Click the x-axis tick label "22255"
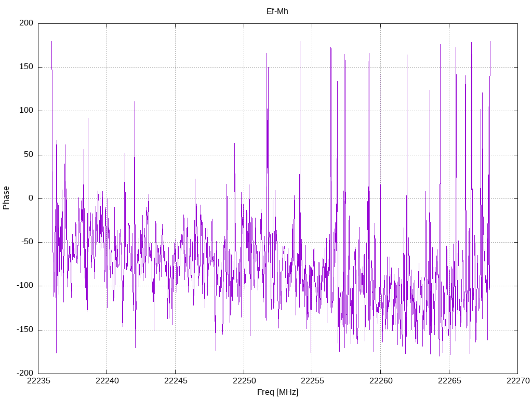Image resolution: width=532 pixels, height=399 pixels. [312, 381]
